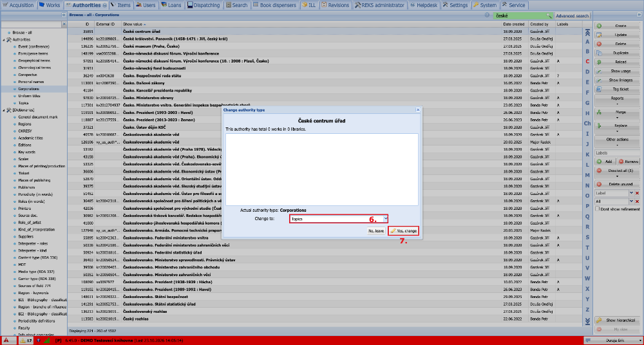Click warning icon with 17 in status bar
This screenshot has height=345, width=644.
click(x=26, y=340)
